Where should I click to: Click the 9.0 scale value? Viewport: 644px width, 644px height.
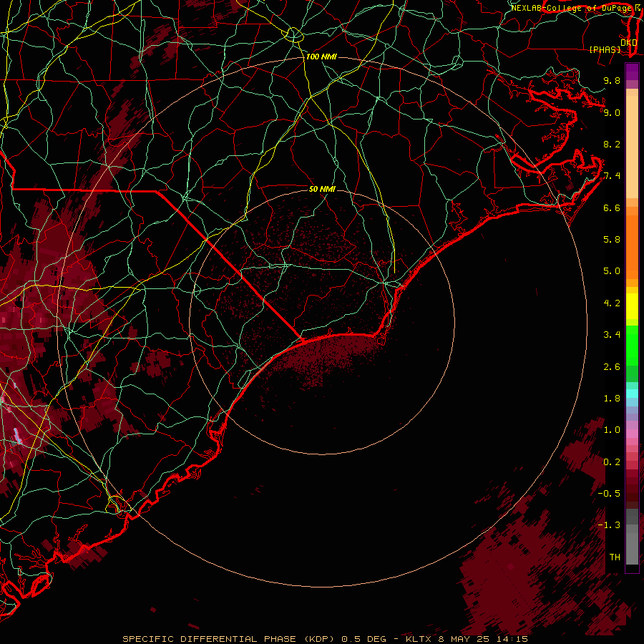612,112
